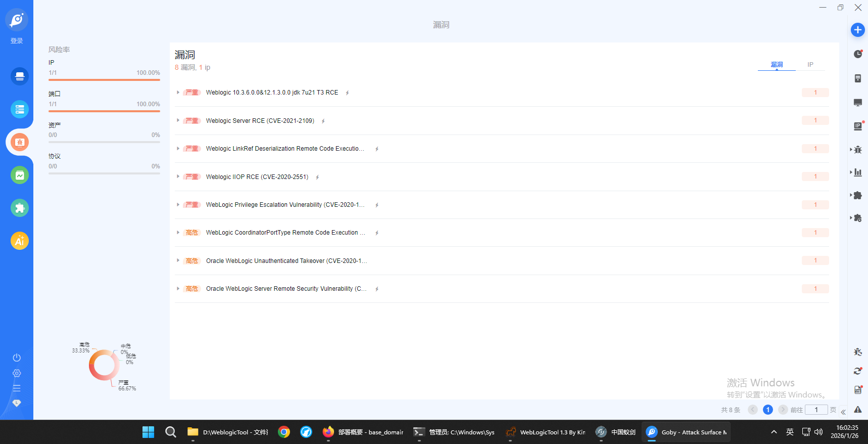Click the severity donut chart
Viewport: 868px width, 444px height.
click(104, 365)
